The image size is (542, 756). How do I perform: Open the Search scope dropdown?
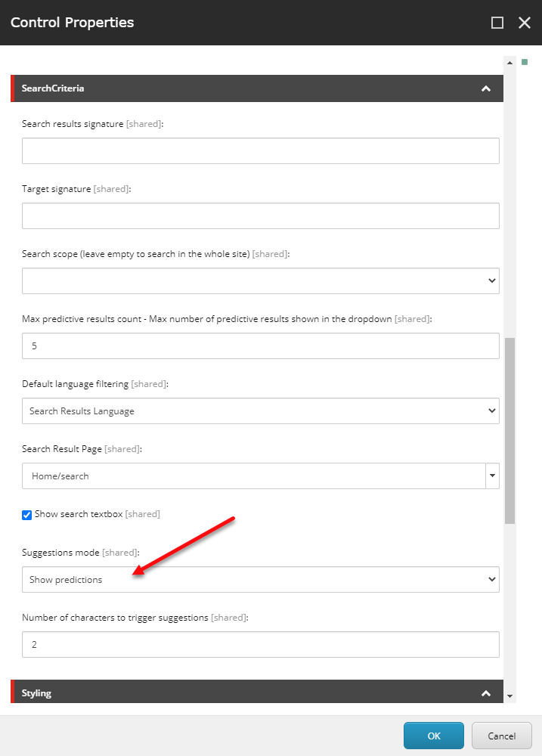(260, 280)
